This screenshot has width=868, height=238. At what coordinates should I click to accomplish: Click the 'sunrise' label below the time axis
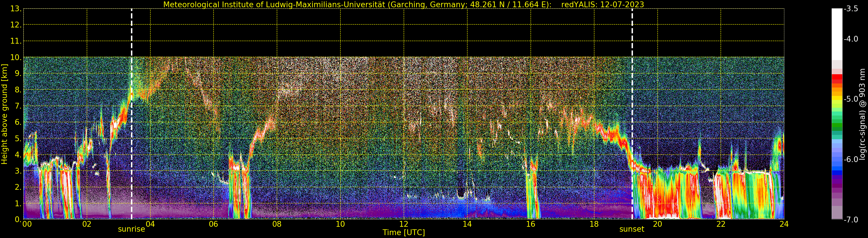131,229
